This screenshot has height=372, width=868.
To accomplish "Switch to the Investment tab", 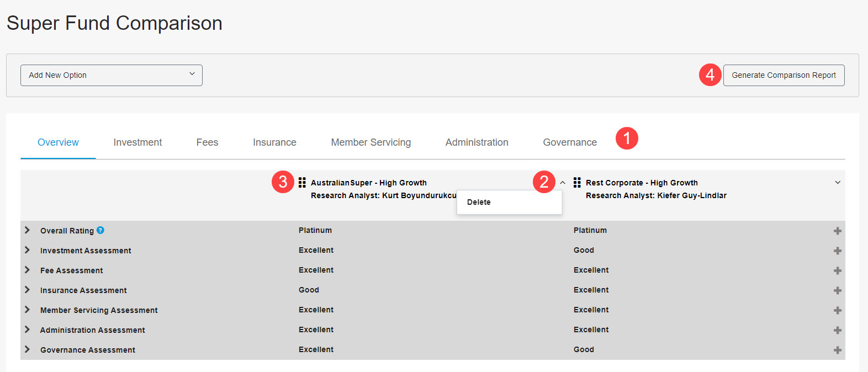I will pos(137,142).
